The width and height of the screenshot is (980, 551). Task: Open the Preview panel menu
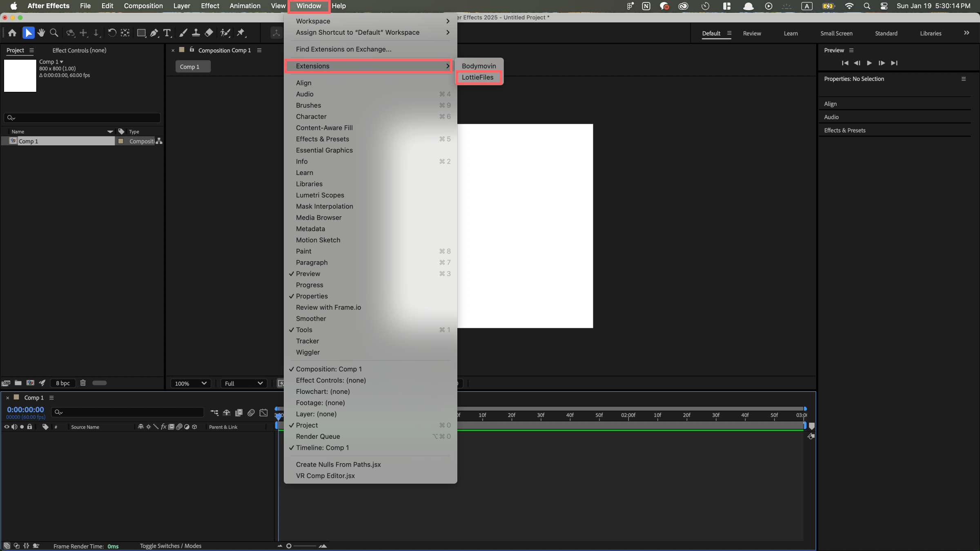[851, 51]
